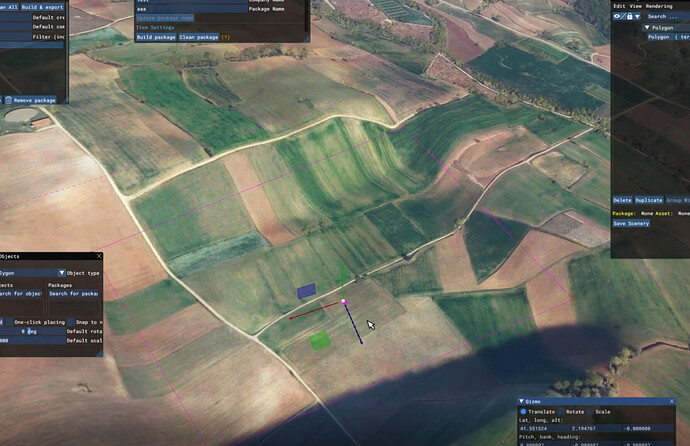Enable One-click placing checkbox
The height and width of the screenshot is (446, 690).
tap(9, 322)
